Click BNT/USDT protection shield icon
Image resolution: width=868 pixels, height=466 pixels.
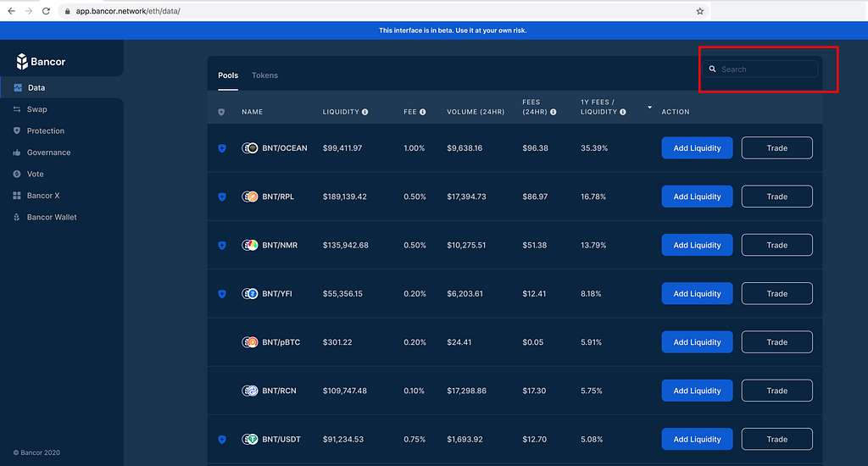click(x=222, y=440)
